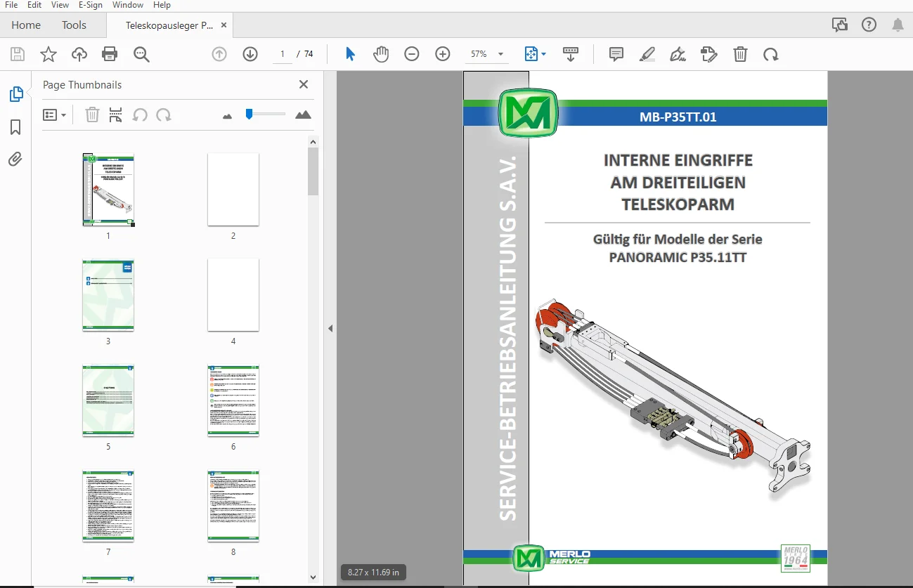Open the Help menu
Image resolution: width=913 pixels, height=588 pixels.
pos(162,5)
